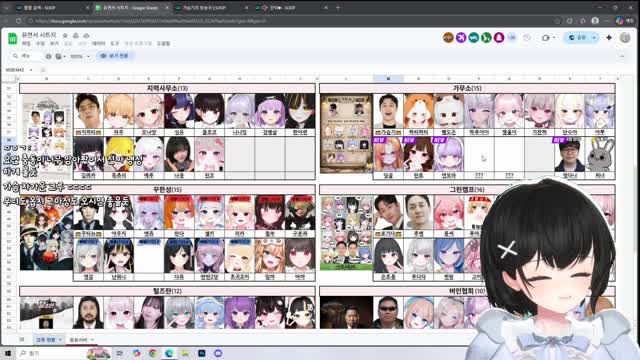Select the 꾸한성(15) header cell

167,189
